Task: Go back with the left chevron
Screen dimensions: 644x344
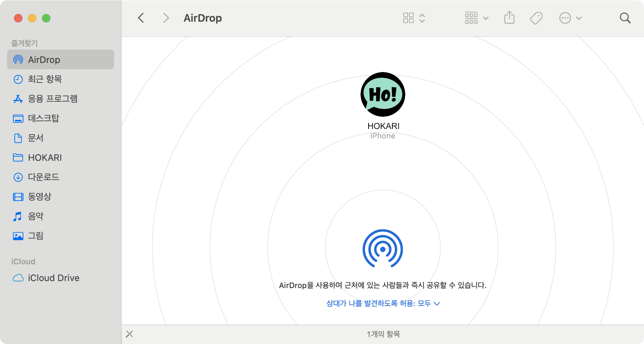Action: tap(141, 18)
